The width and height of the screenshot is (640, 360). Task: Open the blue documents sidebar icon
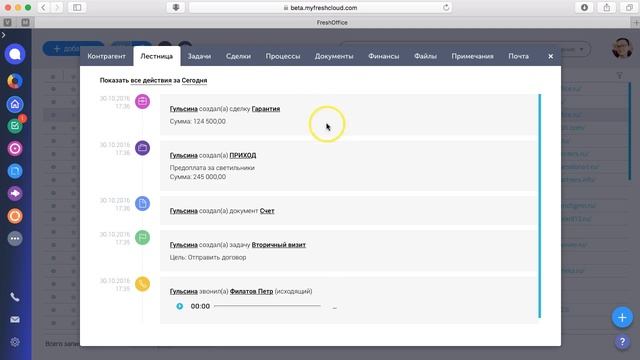[15, 171]
